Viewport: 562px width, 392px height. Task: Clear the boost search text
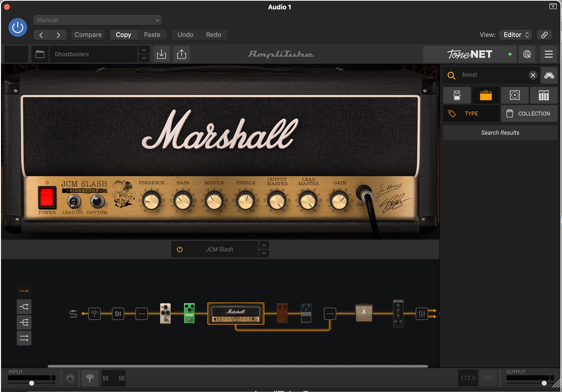pyautogui.click(x=533, y=75)
